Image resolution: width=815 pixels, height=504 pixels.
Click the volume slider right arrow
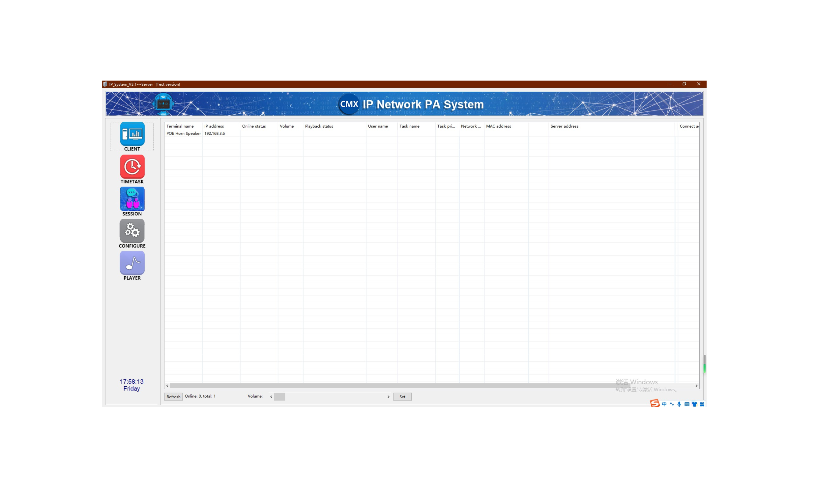click(388, 397)
